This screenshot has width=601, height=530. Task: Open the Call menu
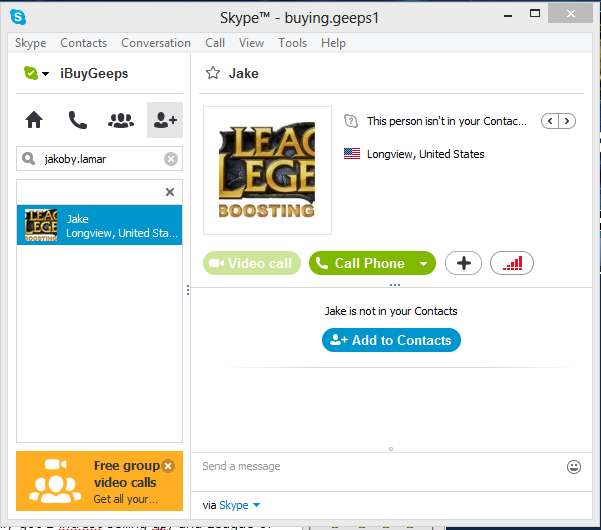coord(215,43)
